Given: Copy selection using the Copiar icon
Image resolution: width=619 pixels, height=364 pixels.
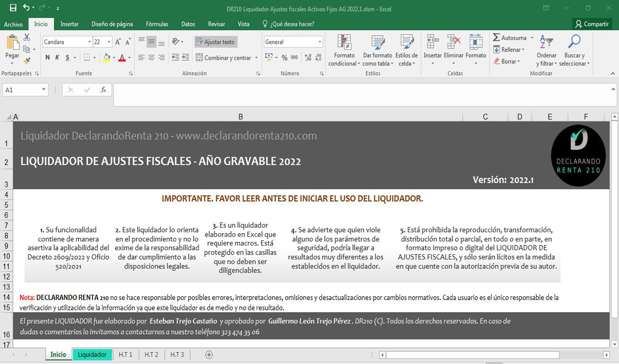Looking at the screenshot, I should (27, 49).
